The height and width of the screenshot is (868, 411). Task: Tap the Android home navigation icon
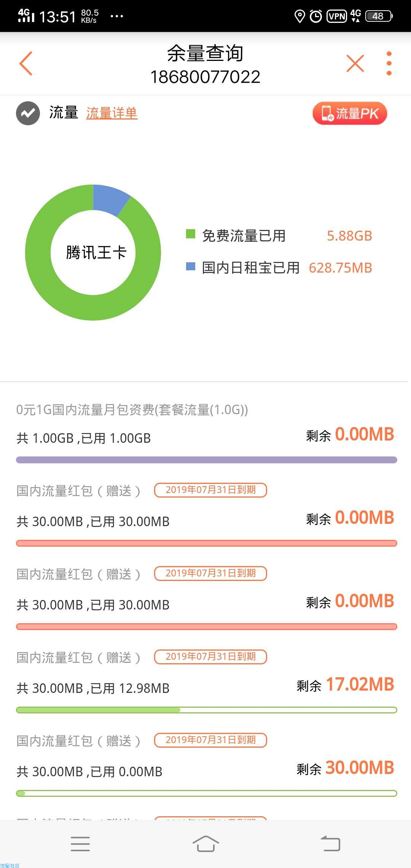point(205,844)
